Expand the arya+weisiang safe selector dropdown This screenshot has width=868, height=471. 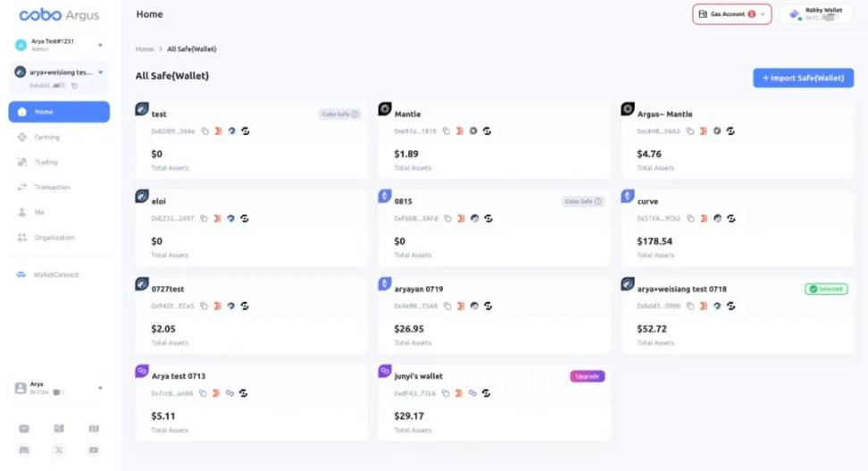click(101, 72)
